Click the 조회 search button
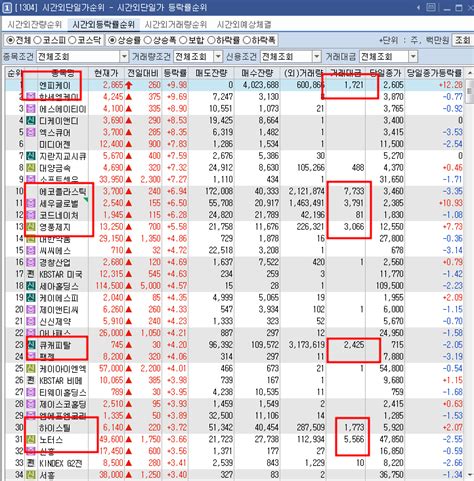The height and width of the screenshot is (481, 474). tap(463, 40)
